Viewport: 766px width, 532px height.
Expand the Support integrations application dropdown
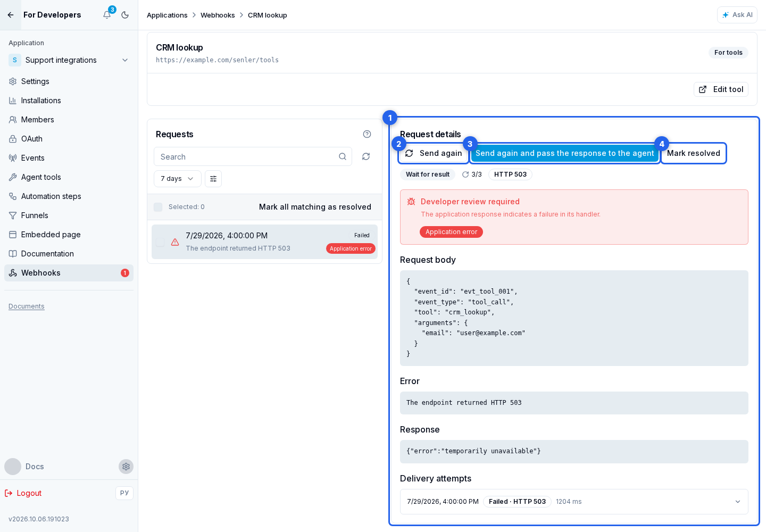click(x=69, y=60)
